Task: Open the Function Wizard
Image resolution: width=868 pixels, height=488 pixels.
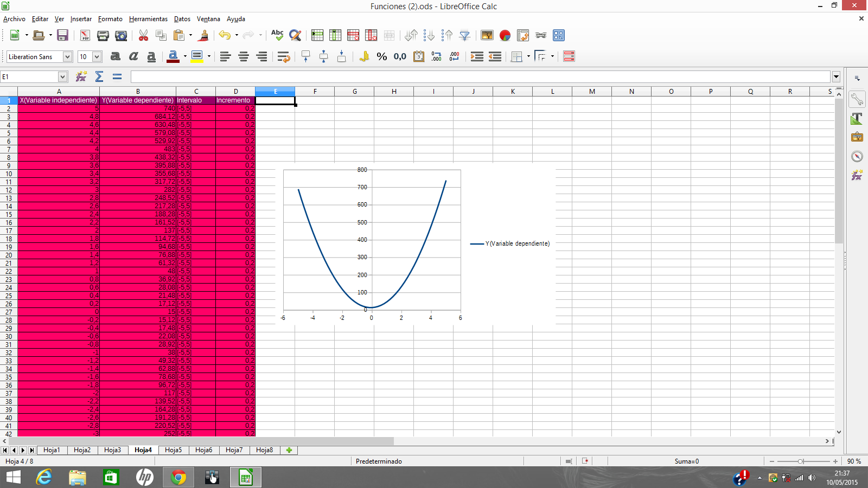Action: [x=81, y=77]
